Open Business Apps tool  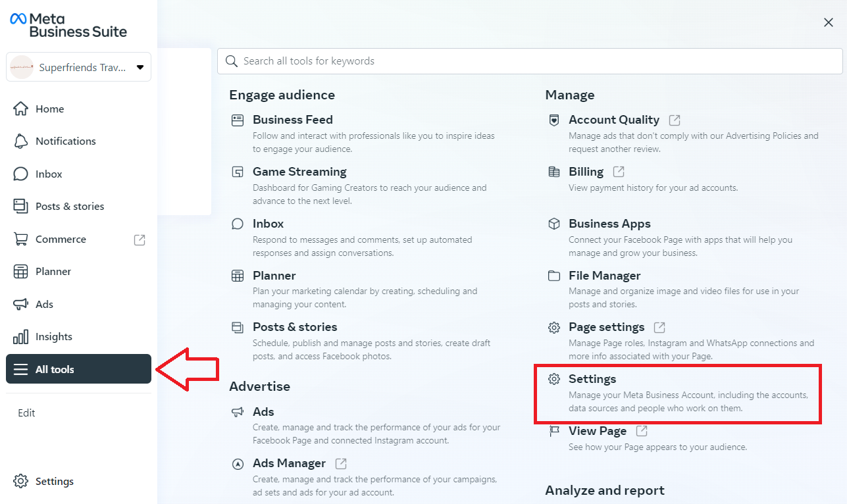[x=609, y=224]
